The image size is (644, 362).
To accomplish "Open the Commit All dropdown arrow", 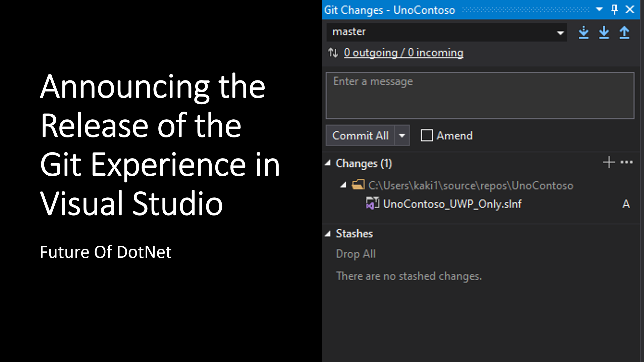I will pos(402,135).
